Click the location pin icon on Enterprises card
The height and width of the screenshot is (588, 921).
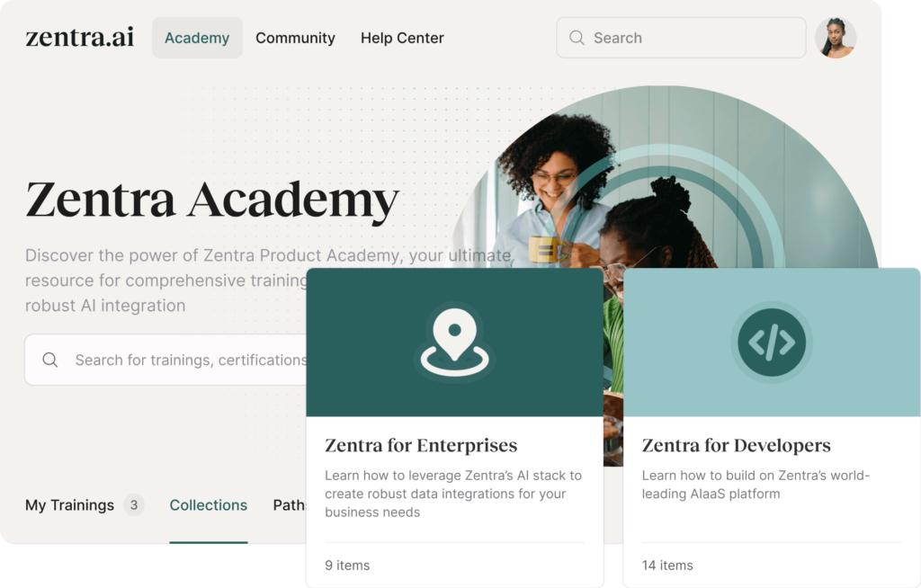tap(454, 342)
